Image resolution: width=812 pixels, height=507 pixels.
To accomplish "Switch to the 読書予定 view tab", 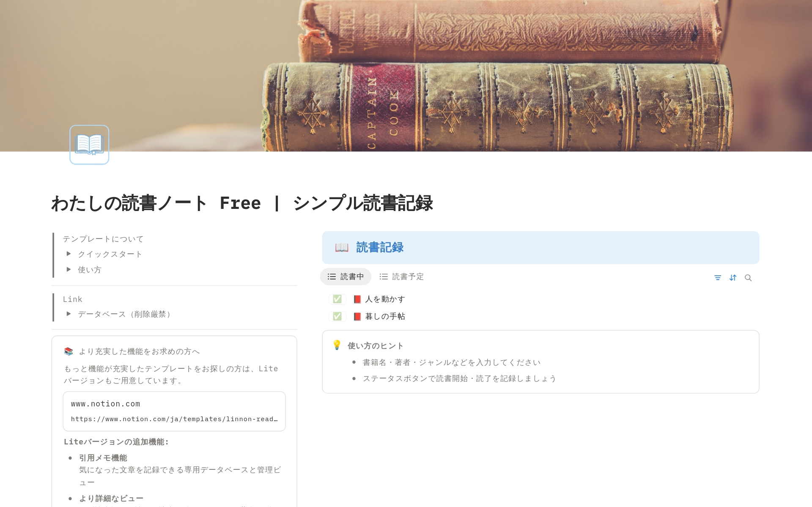I will click(x=401, y=277).
